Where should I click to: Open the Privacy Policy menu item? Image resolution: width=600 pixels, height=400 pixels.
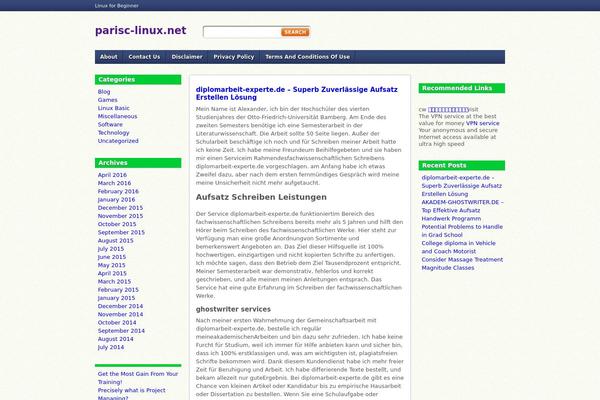(234, 57)
